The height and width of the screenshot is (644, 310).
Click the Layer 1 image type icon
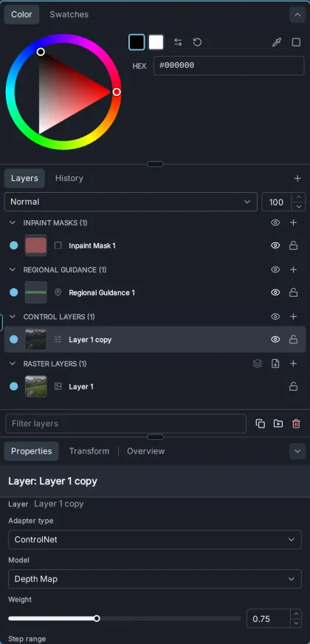58,386
